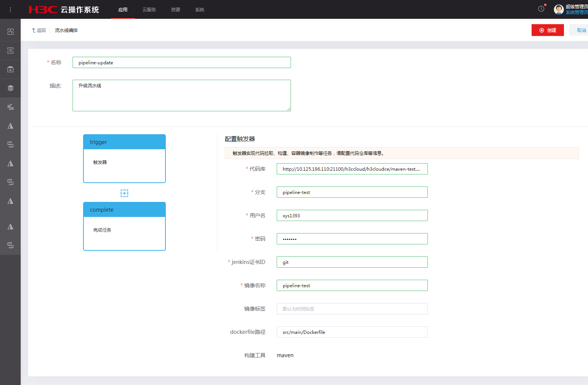
Task: Select the trigger stage card
Action: click(124, 159)
